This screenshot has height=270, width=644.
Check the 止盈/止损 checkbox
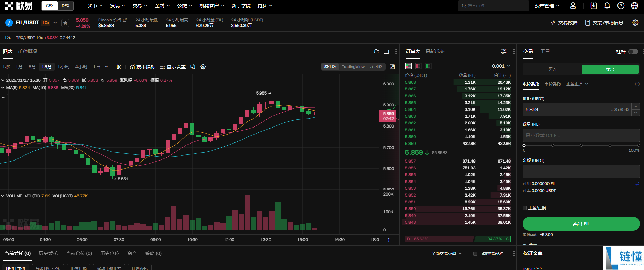click(x=525, y=208)
